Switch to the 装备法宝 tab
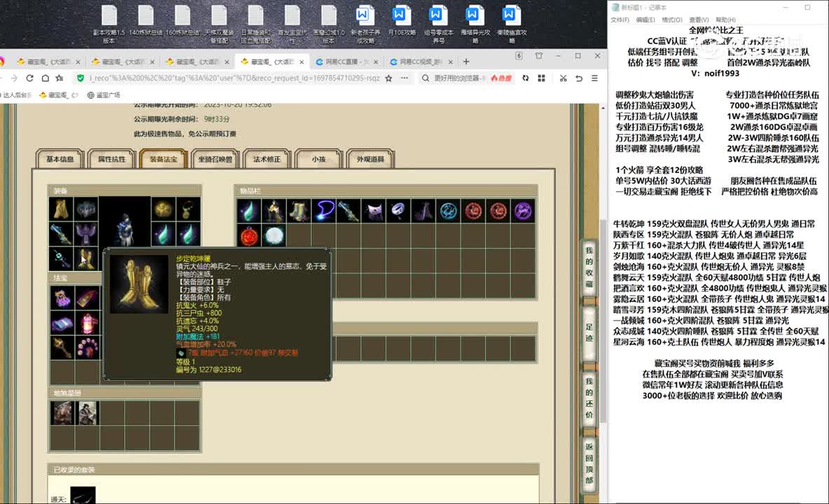This screenshot has height=504, width=829. pyautogui.click(x=163, y=159)
